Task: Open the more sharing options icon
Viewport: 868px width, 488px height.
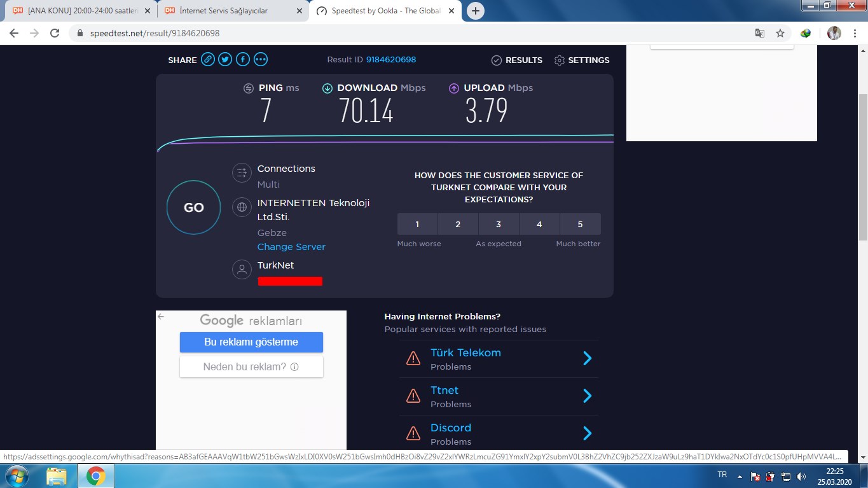Action: click(261, 59)
